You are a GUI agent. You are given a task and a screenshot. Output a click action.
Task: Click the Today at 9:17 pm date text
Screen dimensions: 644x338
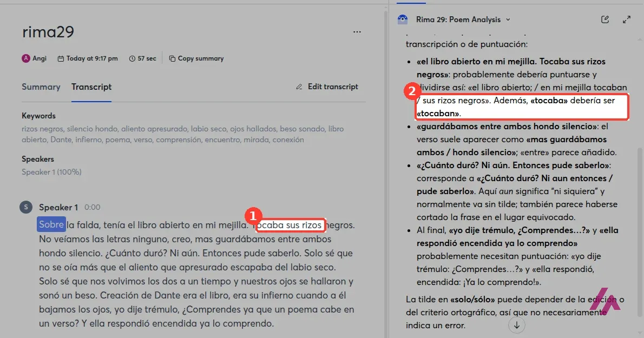coord(92,58)
